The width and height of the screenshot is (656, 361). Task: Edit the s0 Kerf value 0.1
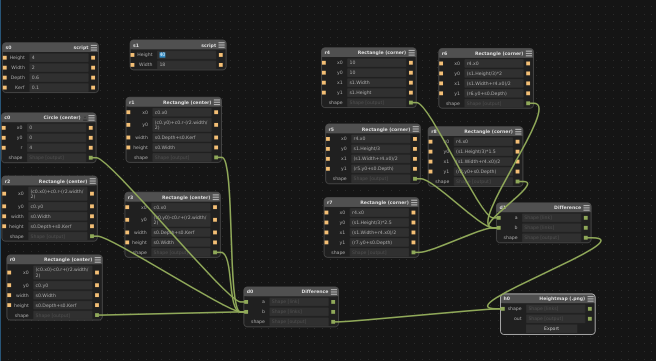pos(59,87)
